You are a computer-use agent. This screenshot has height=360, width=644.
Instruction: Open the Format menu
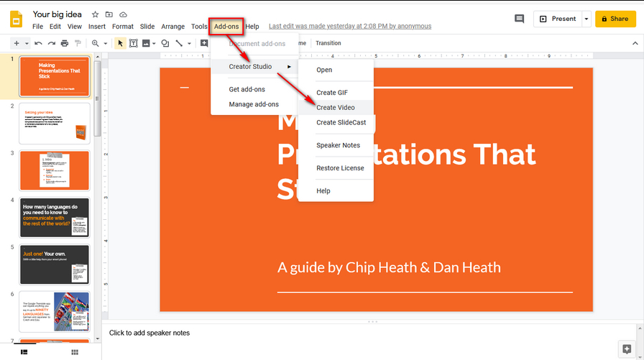(x=123, y=27)
